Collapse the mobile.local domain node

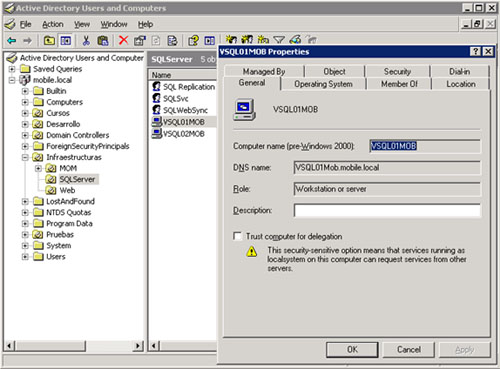(x=12, y=80)
